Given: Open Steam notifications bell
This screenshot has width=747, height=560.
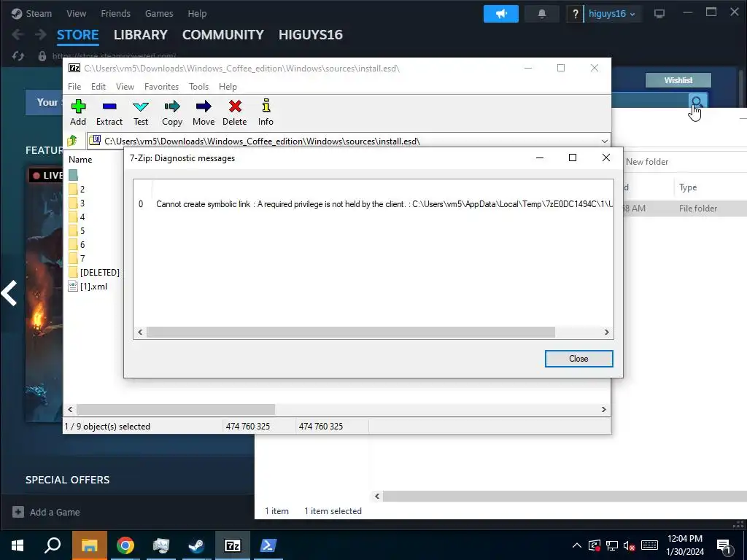Looking at the screenshot, I should click(542, 14).
